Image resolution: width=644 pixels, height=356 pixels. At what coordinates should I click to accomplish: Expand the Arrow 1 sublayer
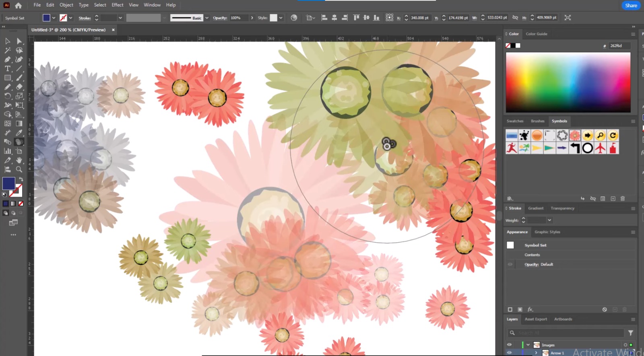pyautogui.click(x=536, y=352)
